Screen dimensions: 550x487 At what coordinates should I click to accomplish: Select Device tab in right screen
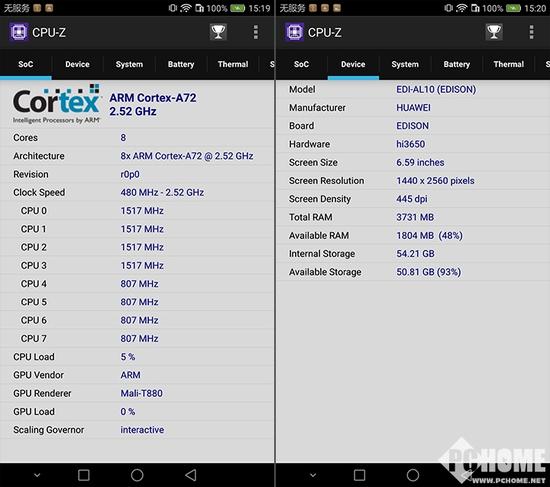353,64
